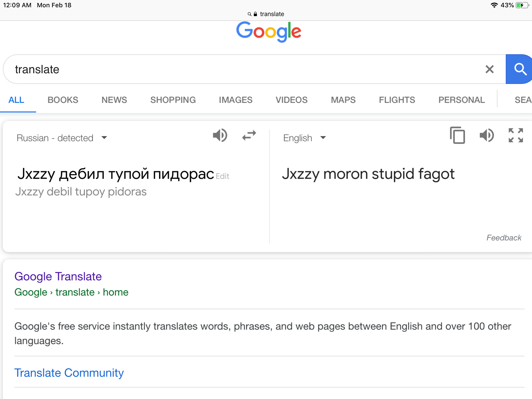This screenshot has height=399, width=532.
Task: Open the Translate Community link
Action: [x=69, y=373]
